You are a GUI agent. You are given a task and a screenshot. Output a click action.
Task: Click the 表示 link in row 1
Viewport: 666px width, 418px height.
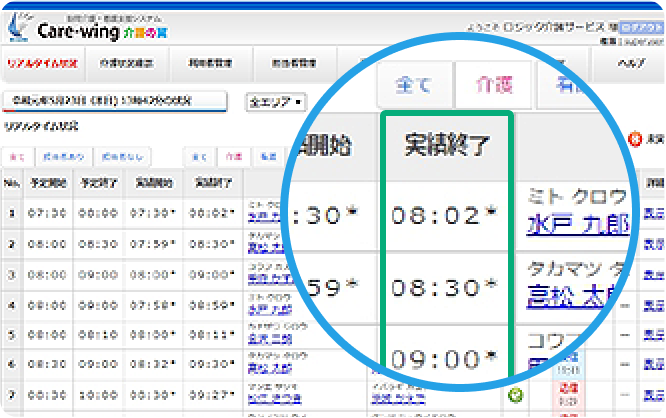tap(654, 213)
